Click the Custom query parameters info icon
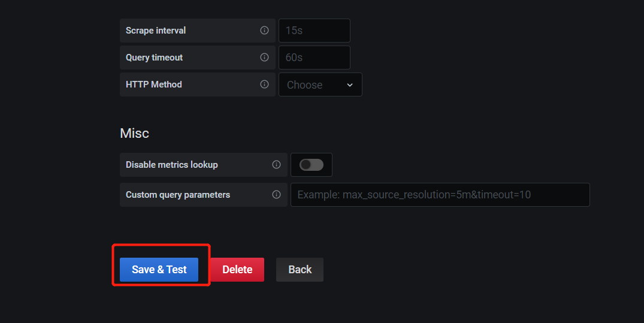The image size is (644, 323). click(x=276, y=194)
